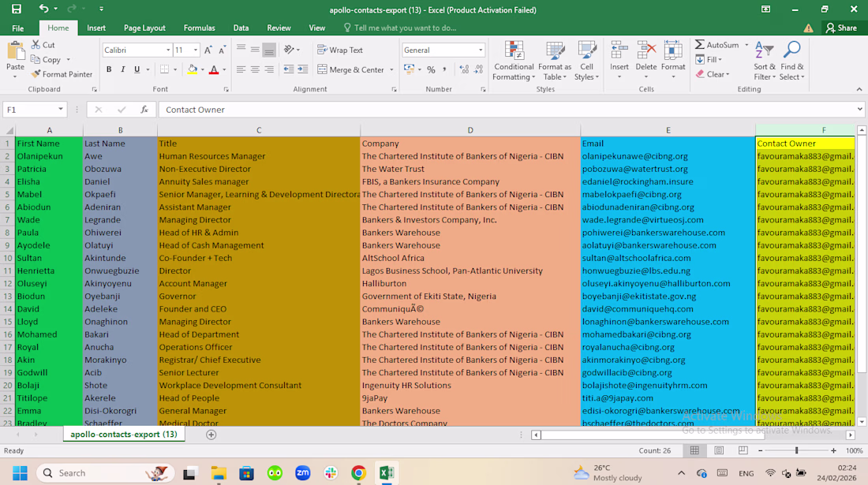Open the Borders tool
The image size is (868, 485).
coord(164,69)
